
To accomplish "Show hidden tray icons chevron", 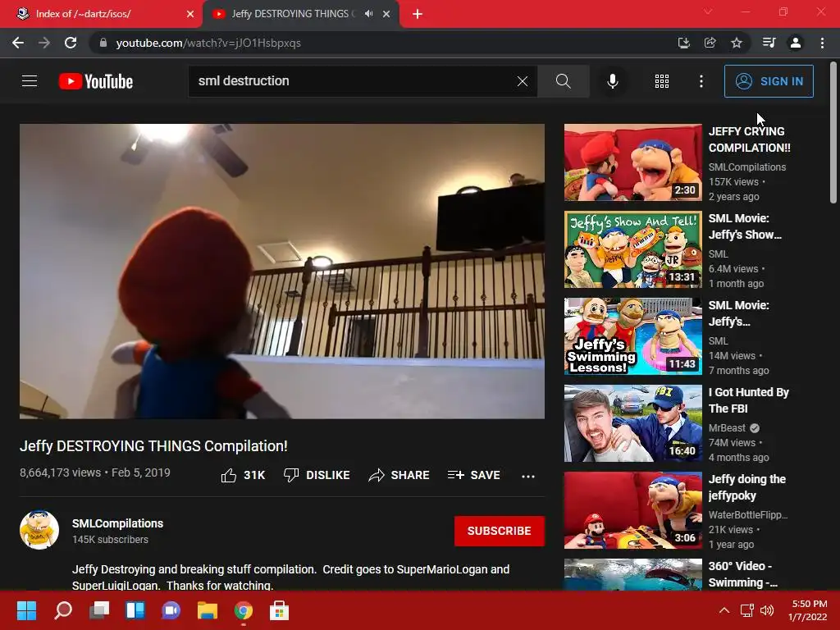I will point(724,610).
